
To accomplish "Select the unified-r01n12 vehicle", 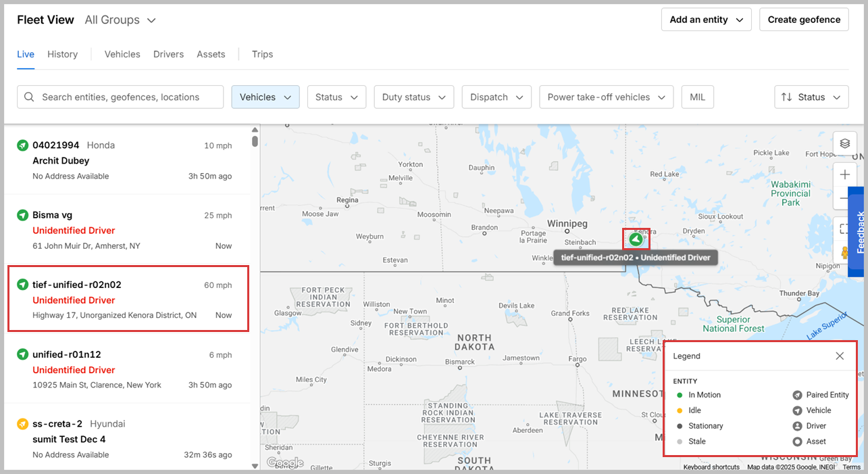I will point(128,369).
